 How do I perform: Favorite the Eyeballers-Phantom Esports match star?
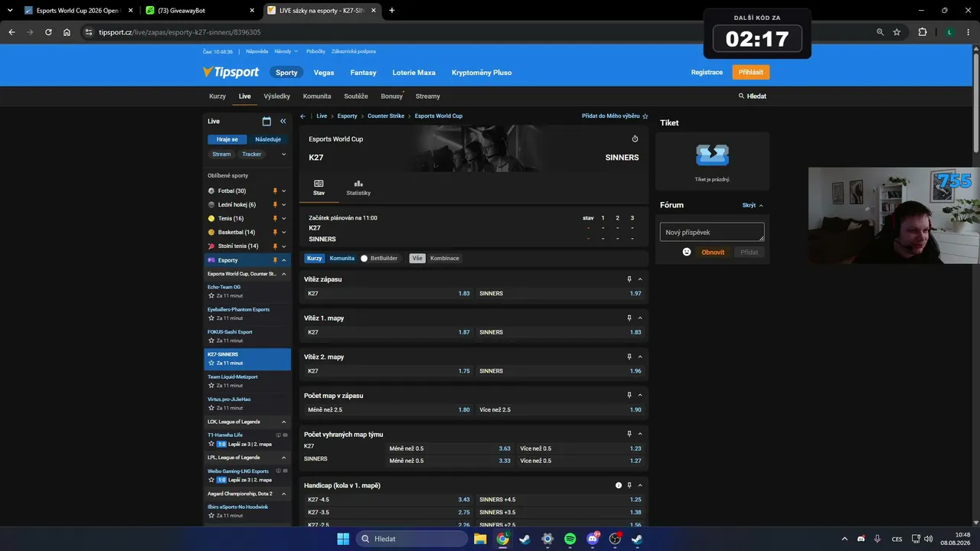(211, 318)
